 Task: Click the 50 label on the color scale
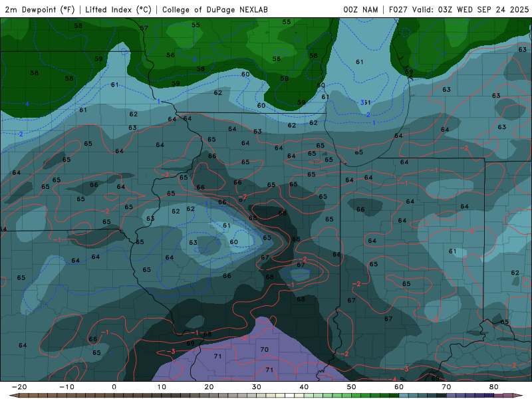tap(352, 387)
